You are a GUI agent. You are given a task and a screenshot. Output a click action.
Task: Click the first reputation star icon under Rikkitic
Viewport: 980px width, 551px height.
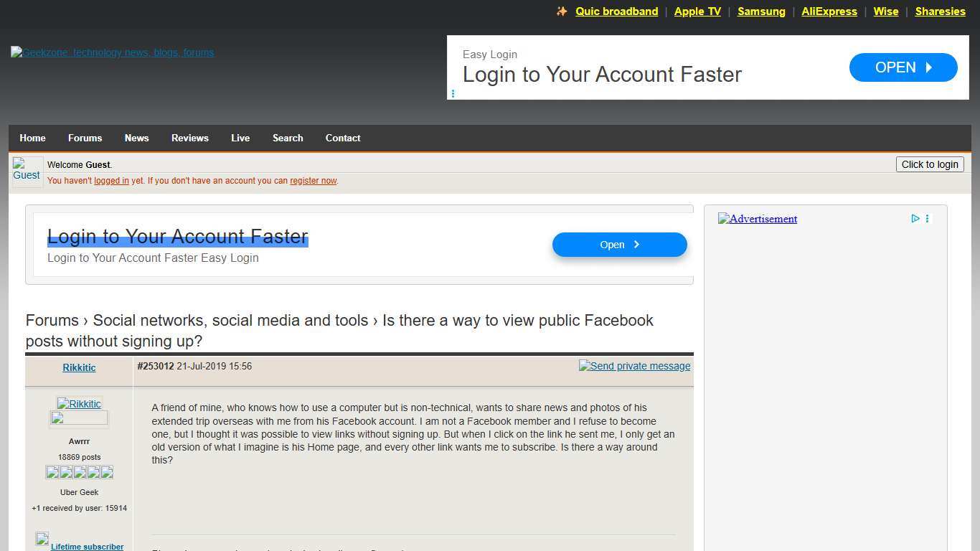(x=52, y=472)
